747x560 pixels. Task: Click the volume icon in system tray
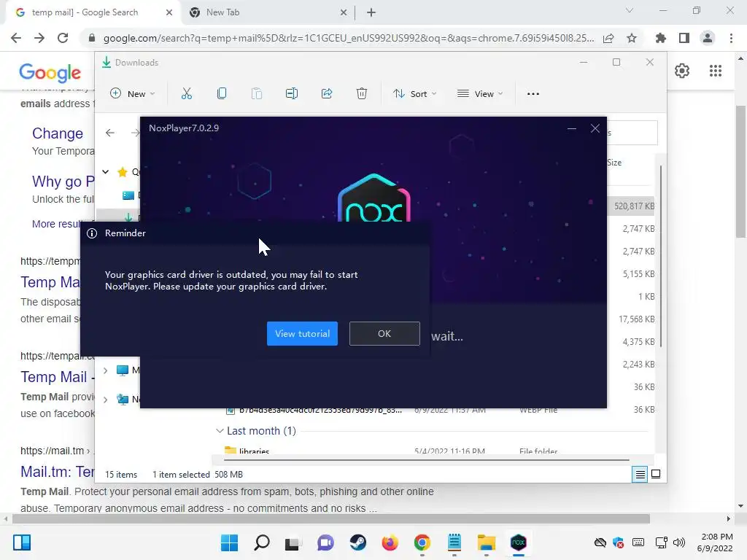679,542
